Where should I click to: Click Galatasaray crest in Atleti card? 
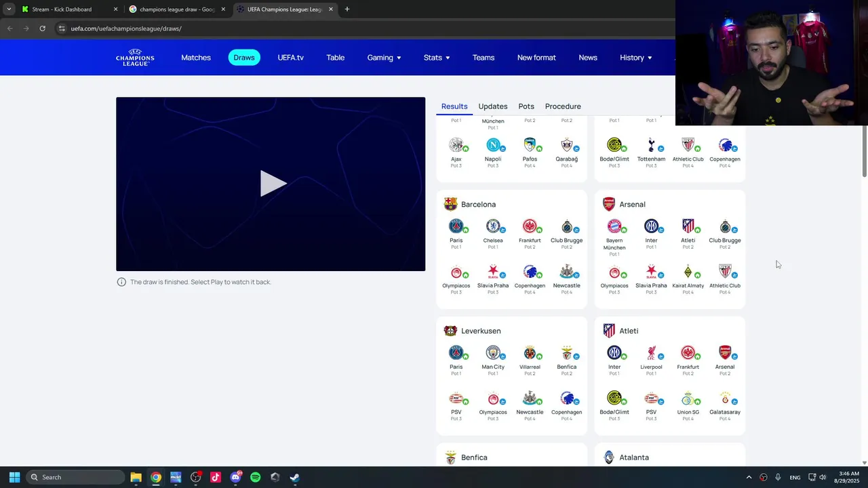point(725,399)
